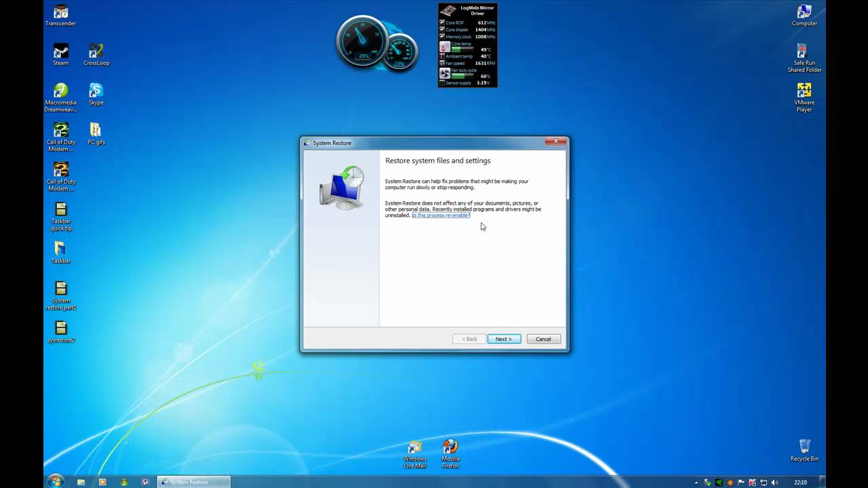Select the sysrestore2 file icon

point(60,332)
